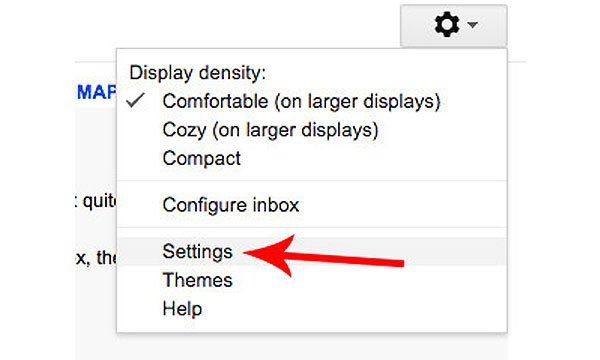Screen dimensions: 600x360
Task: Click the partially hidden 'quit' text
Action: [x=99, y=200]
